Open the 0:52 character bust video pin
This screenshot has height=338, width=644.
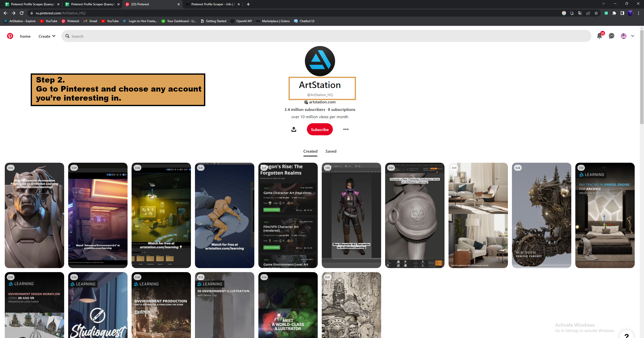tap(34, 215)
